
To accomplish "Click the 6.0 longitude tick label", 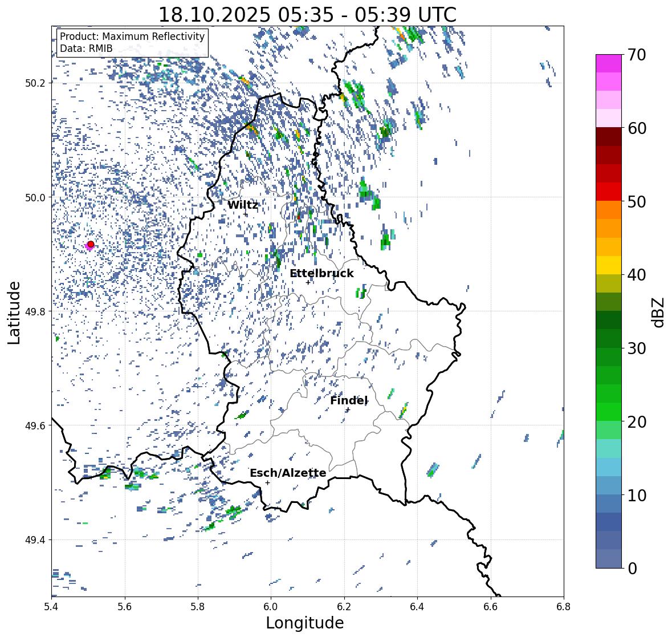I will (x=271, y=607).
